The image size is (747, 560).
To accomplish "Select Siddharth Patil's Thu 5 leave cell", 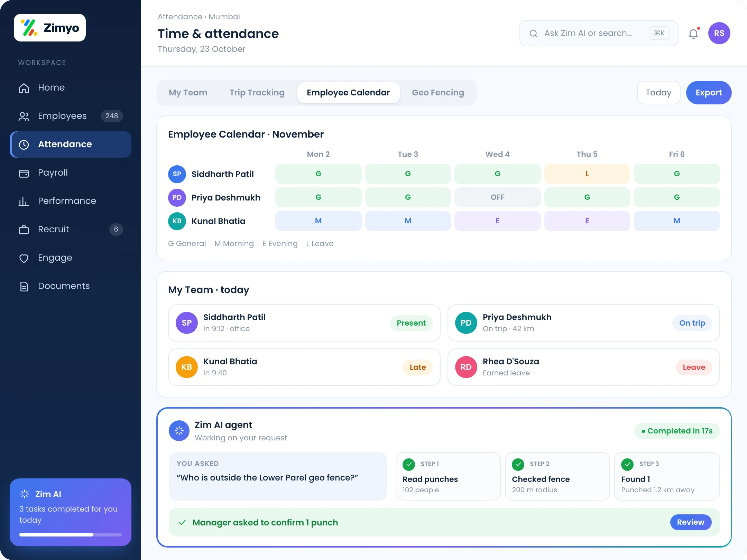I will point(587,174).
